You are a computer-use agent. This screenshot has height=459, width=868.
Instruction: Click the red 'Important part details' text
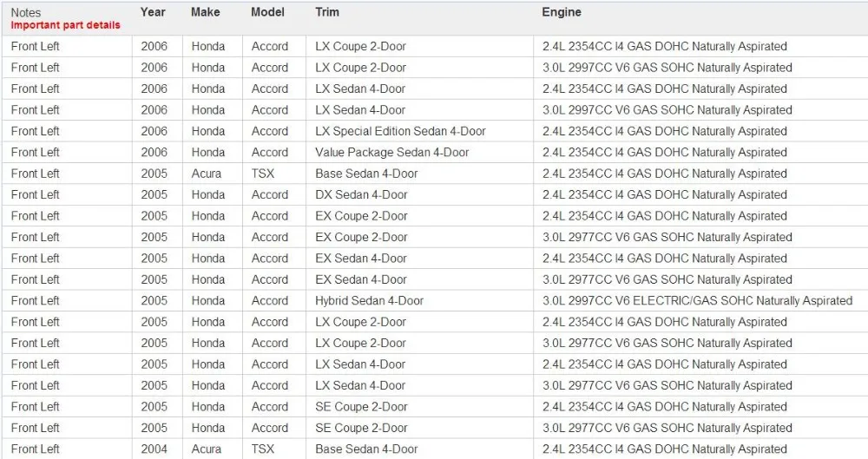coord(65,25)
